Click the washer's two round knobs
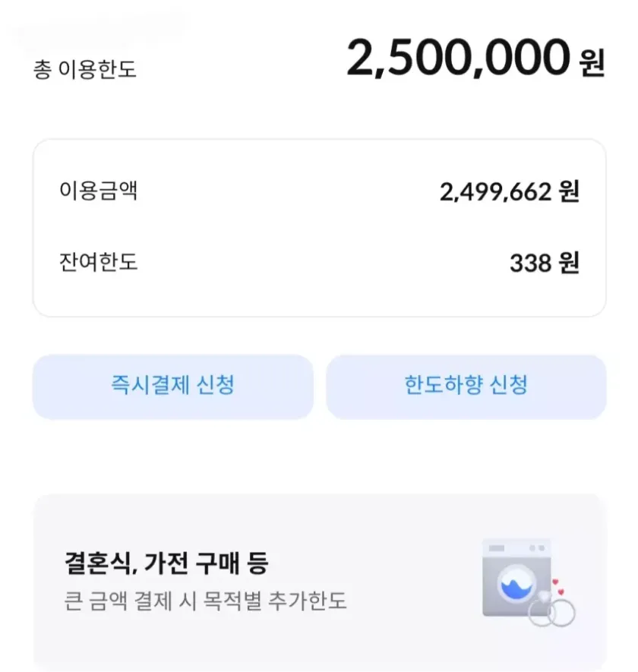Viewport: 638px width, 672px height. tap(536, 548)
